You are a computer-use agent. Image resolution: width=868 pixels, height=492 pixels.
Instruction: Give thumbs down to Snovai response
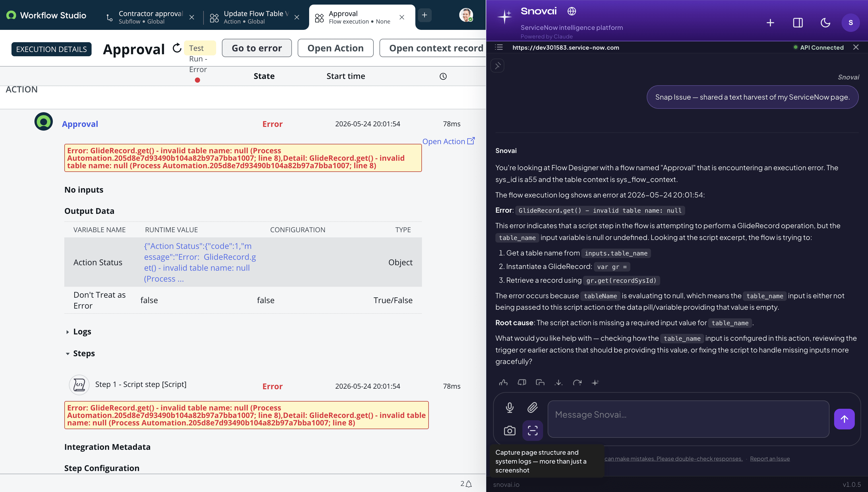coord(522,382)
